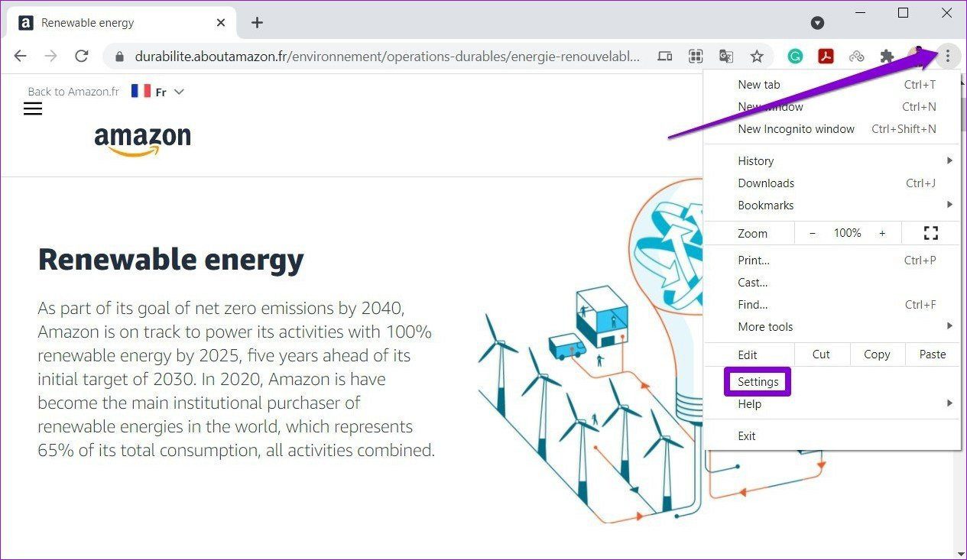Follow the Back to Amazon.fr link
Screen dimensions: 967x560
click(x=73, y=92)
